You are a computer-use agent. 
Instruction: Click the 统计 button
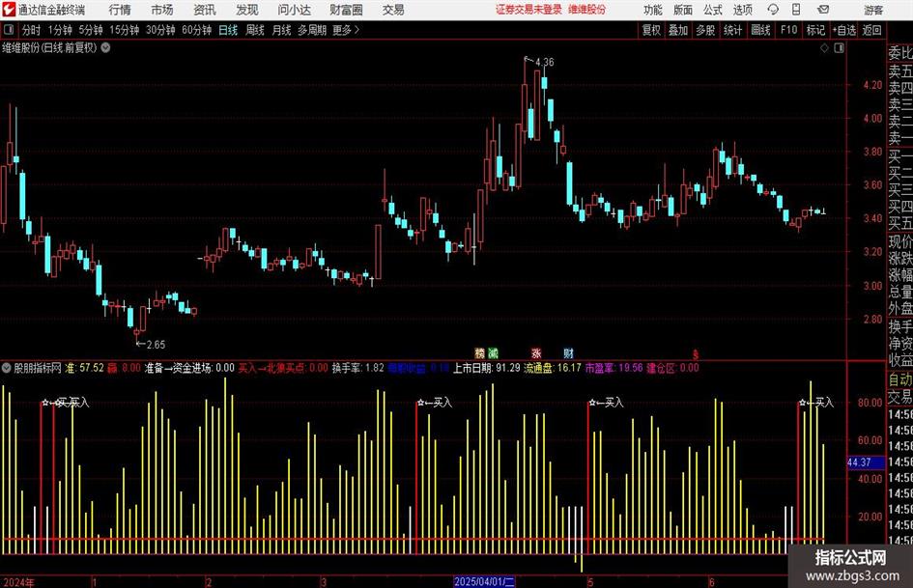[x=732, y=30]
